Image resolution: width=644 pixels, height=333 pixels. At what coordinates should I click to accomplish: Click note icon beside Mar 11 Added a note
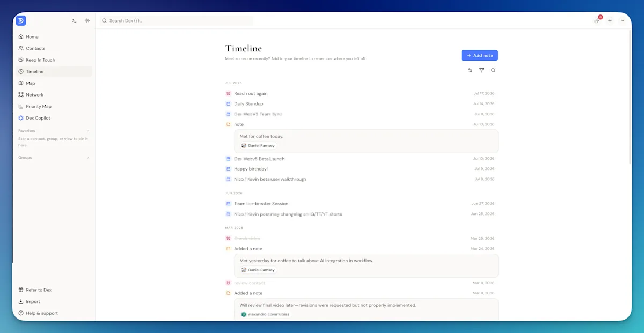pos(228,293)
